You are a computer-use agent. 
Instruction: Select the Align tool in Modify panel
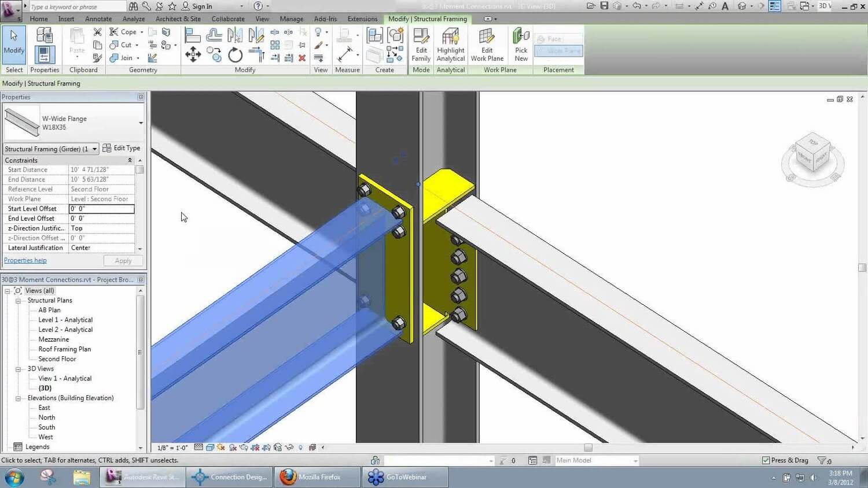[x=193, y=36]
